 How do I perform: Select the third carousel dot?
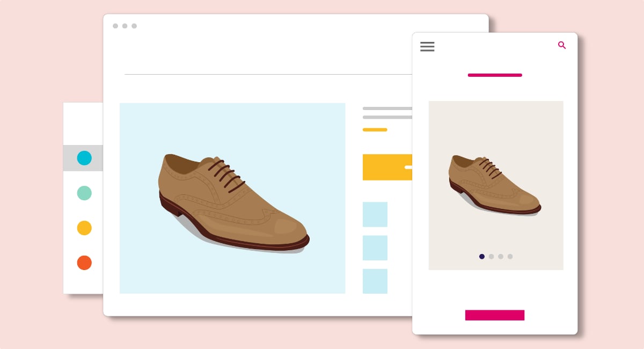click(501, 257)
